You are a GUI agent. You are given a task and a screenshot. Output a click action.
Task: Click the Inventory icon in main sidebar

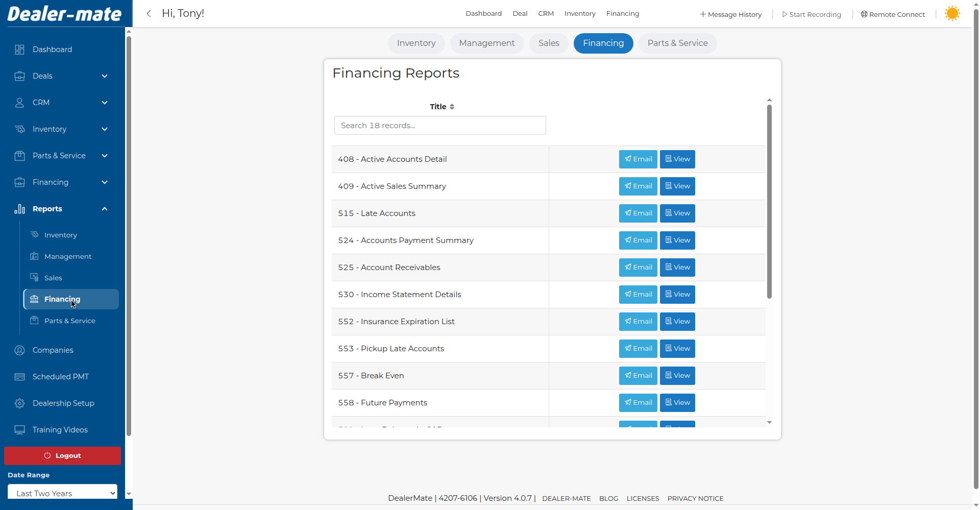[19, 129]
